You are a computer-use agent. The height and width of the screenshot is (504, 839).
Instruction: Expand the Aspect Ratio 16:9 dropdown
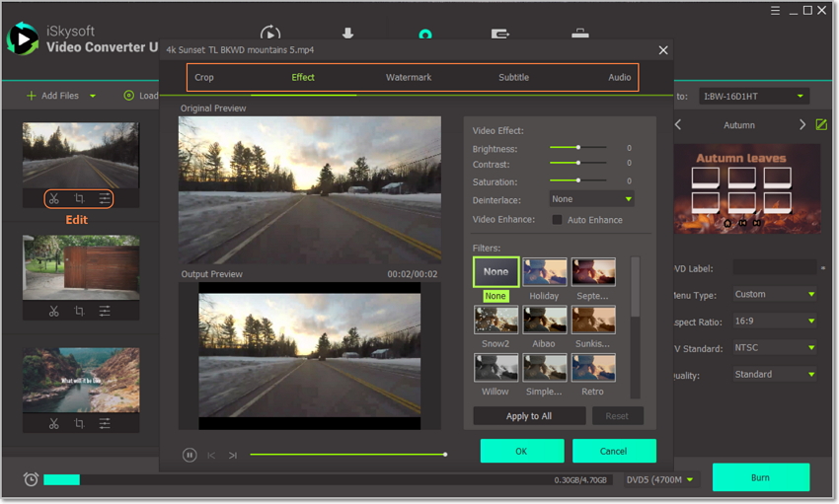pyautogui.click(x=774, y=322)
